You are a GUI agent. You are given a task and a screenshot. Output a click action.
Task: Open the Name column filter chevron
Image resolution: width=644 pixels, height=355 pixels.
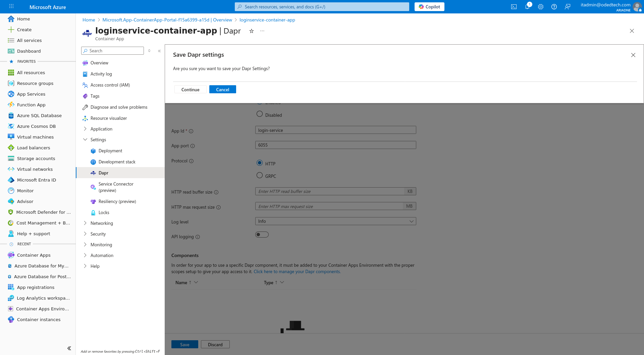click(x=196, y=283)
